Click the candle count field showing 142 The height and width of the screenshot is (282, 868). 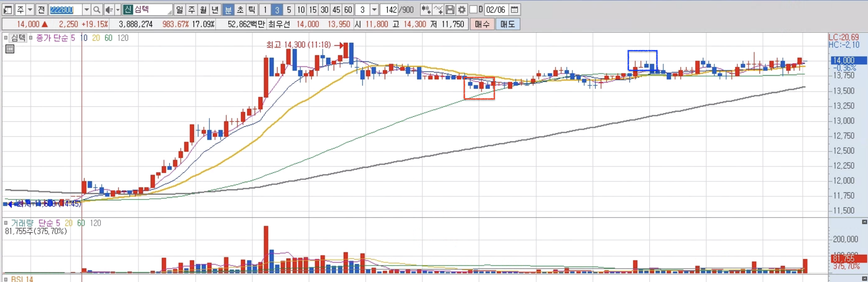point(389,10)
